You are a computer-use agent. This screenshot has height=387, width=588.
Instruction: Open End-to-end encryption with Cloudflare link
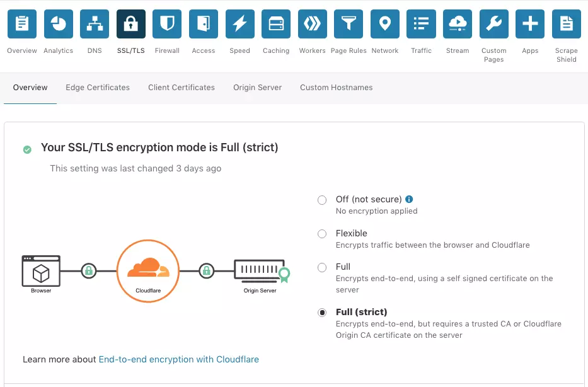click(x=178, y=359)
